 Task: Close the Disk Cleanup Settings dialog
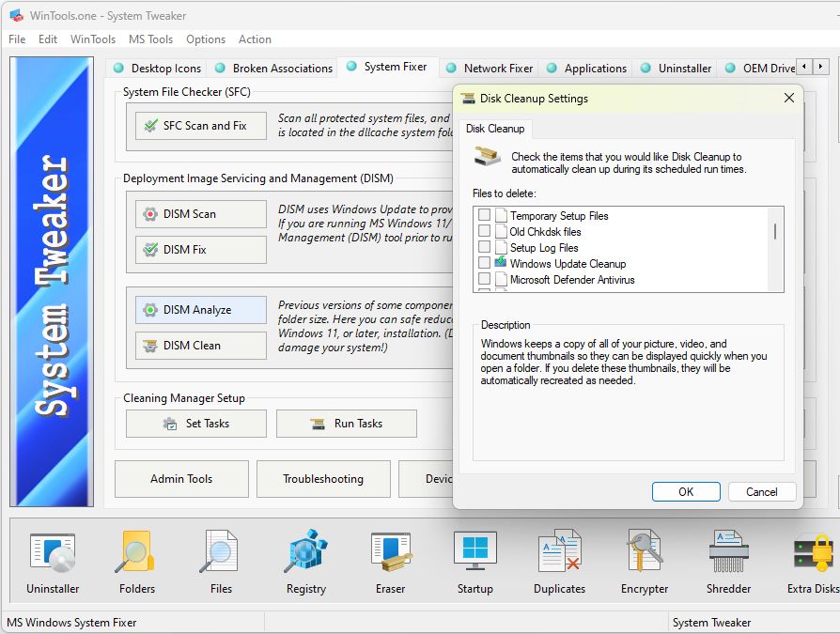789,98
